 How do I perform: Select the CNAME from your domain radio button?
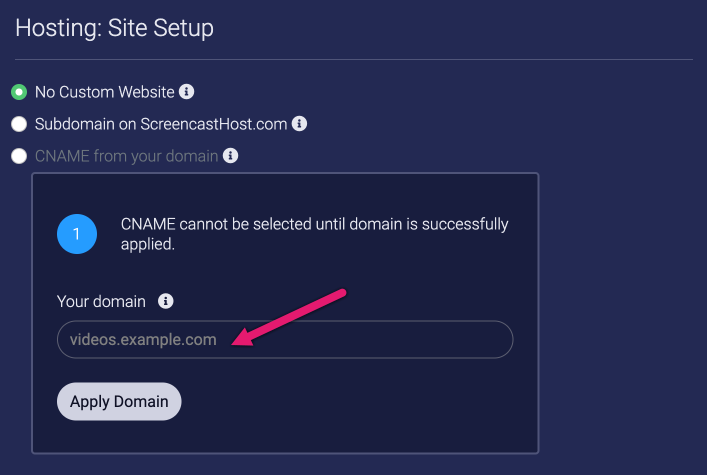(19, 156)
